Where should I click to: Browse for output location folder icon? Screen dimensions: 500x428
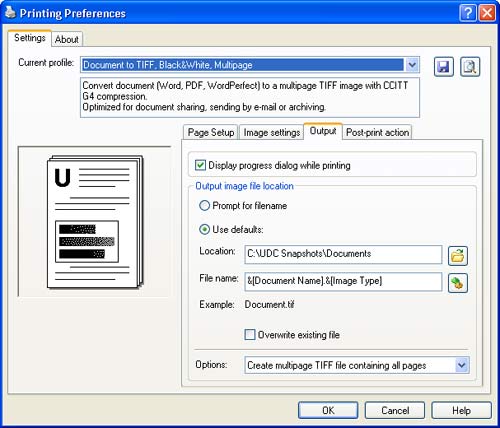[458, 256]
